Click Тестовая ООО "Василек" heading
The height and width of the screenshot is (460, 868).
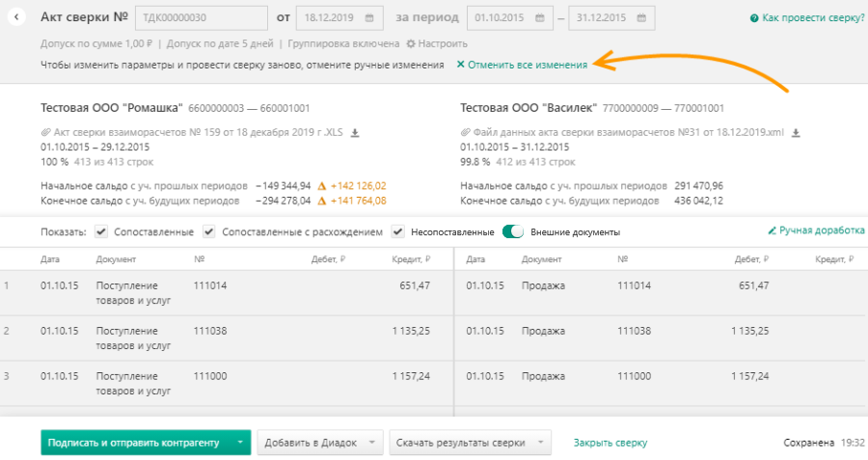pyautogui.click(x=529, y=108)
